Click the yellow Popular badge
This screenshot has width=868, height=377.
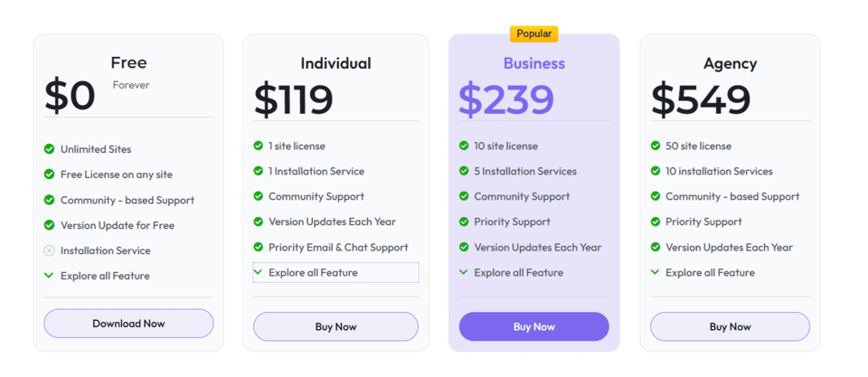coord(533,33)
